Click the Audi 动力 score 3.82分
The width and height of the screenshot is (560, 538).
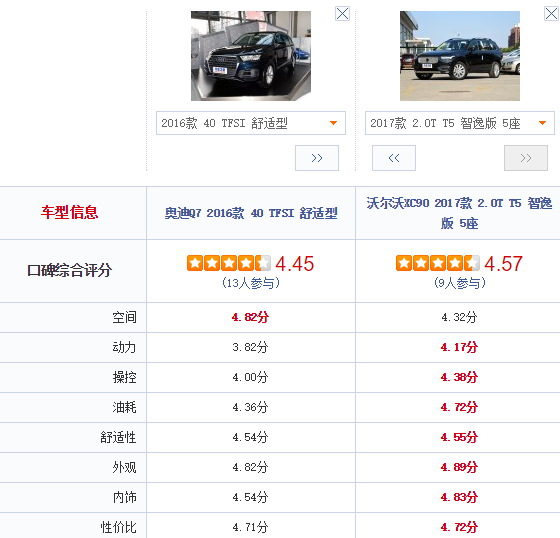pos(250,347)
